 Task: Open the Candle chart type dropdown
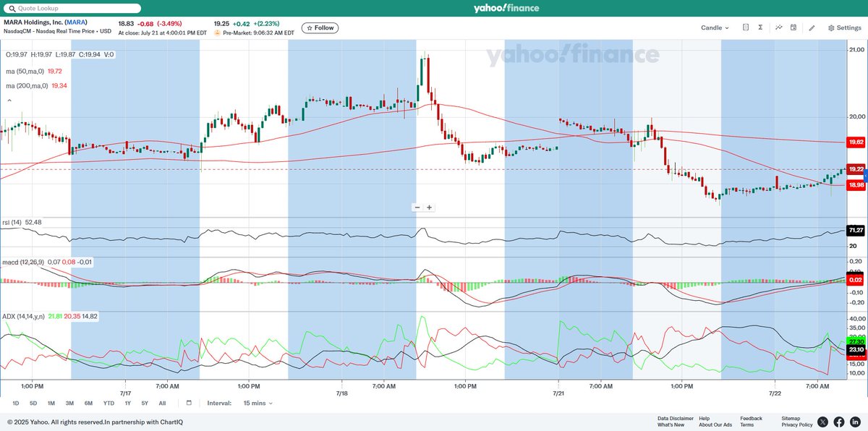tap(715, 27)
